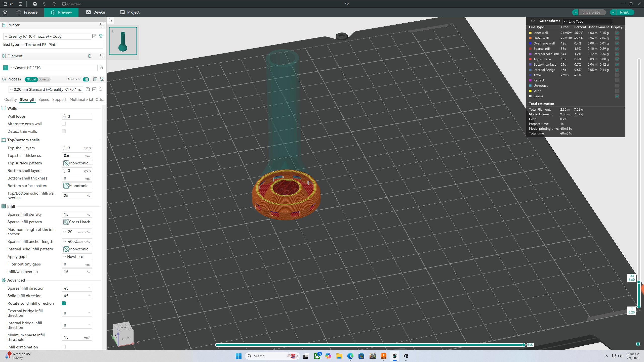Open the Device tab
Image resolution: width=644 pixels, height=362 pixels.
[x=96, y=12]
